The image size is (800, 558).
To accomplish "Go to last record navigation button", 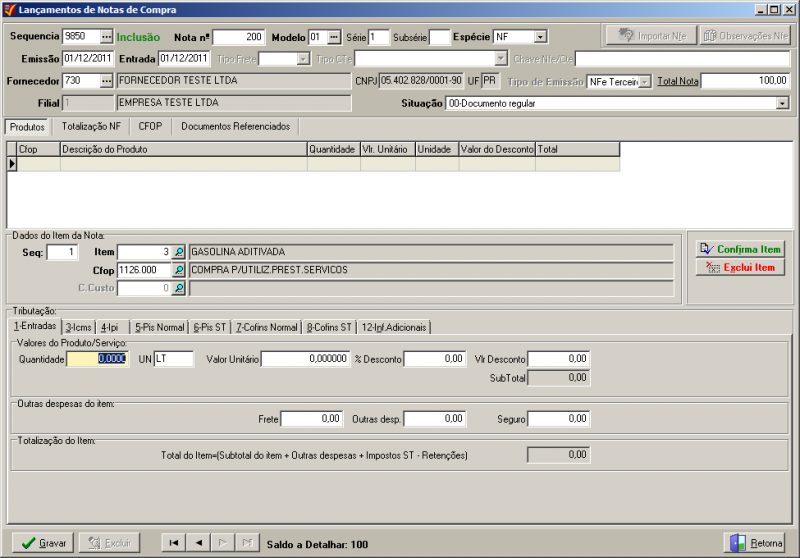I will [x=247, y=543].
